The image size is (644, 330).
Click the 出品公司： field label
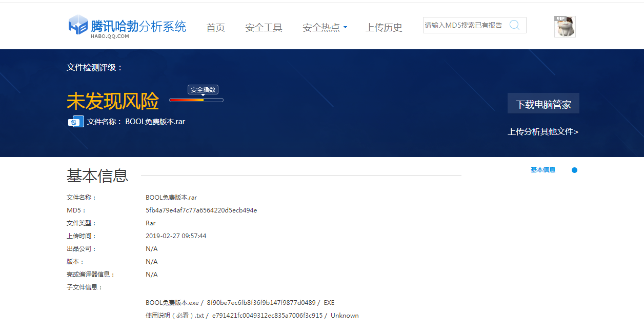pyautogui.click(x=82, y=249)
